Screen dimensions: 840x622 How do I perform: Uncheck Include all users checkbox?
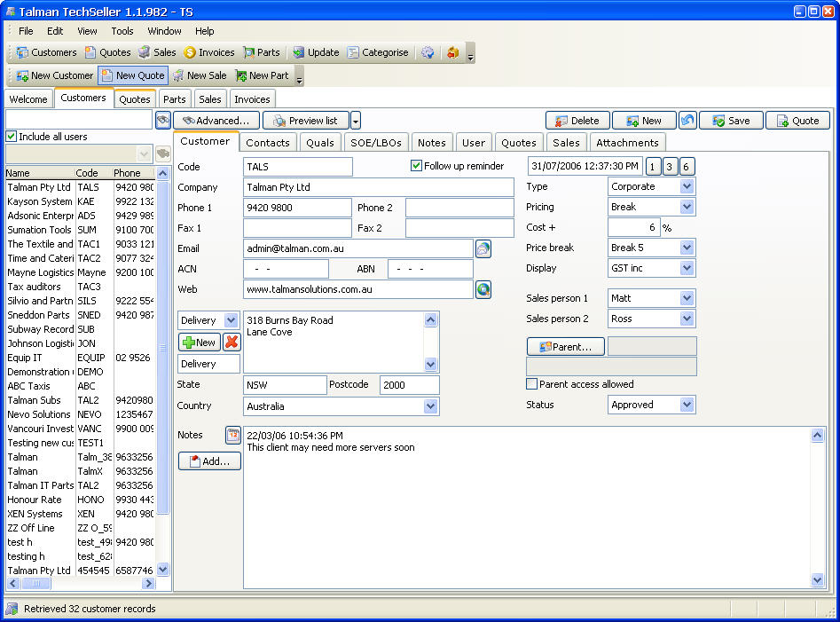point(12,137)
